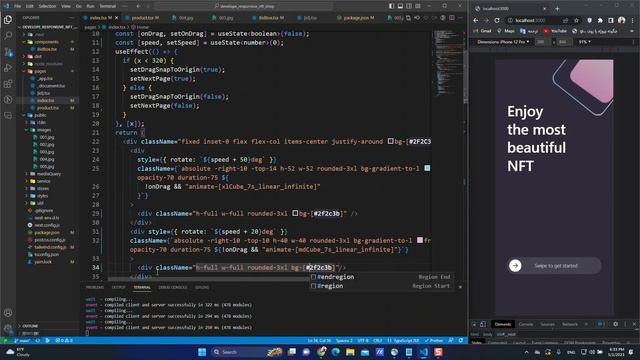Open the Selection menu
Screen dimensions: 640x360
(47, 6)
